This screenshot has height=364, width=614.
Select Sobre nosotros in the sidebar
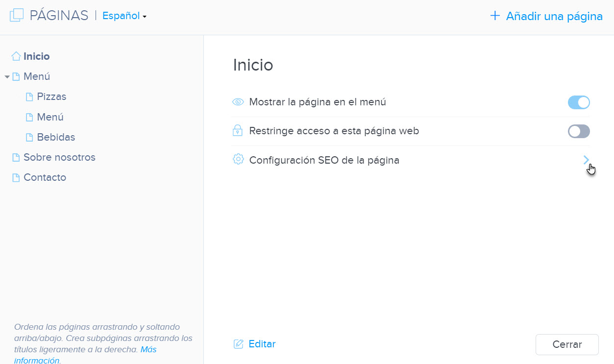(59, 157)
